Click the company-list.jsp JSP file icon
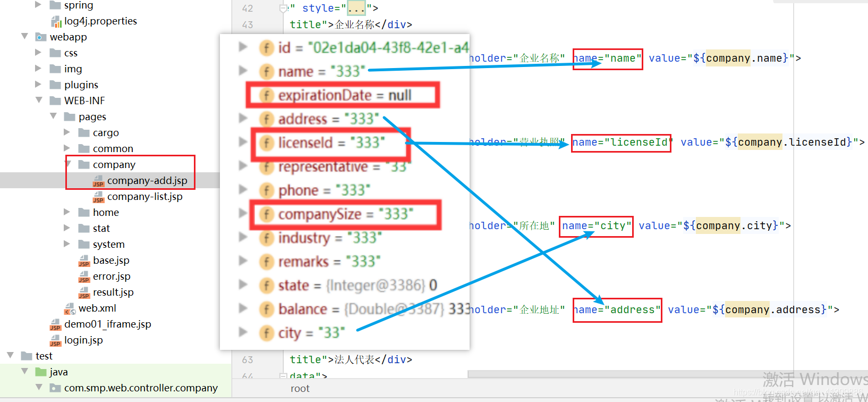 click(x=98, y=197)
